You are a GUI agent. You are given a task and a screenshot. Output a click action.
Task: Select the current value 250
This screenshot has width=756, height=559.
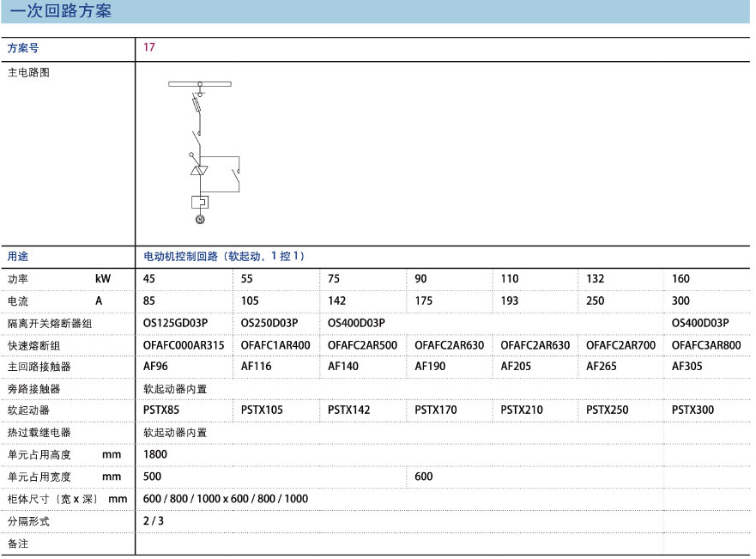coord(595,301)
